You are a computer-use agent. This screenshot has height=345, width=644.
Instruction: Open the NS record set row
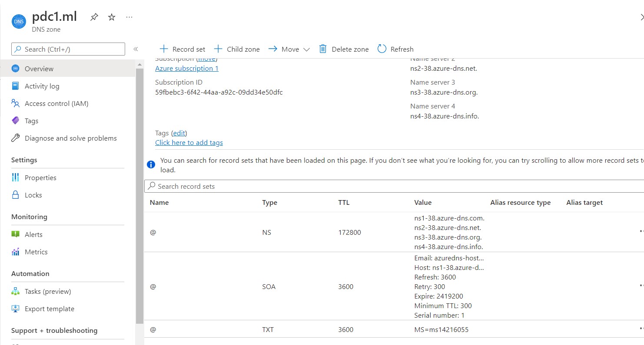[394, 232]
